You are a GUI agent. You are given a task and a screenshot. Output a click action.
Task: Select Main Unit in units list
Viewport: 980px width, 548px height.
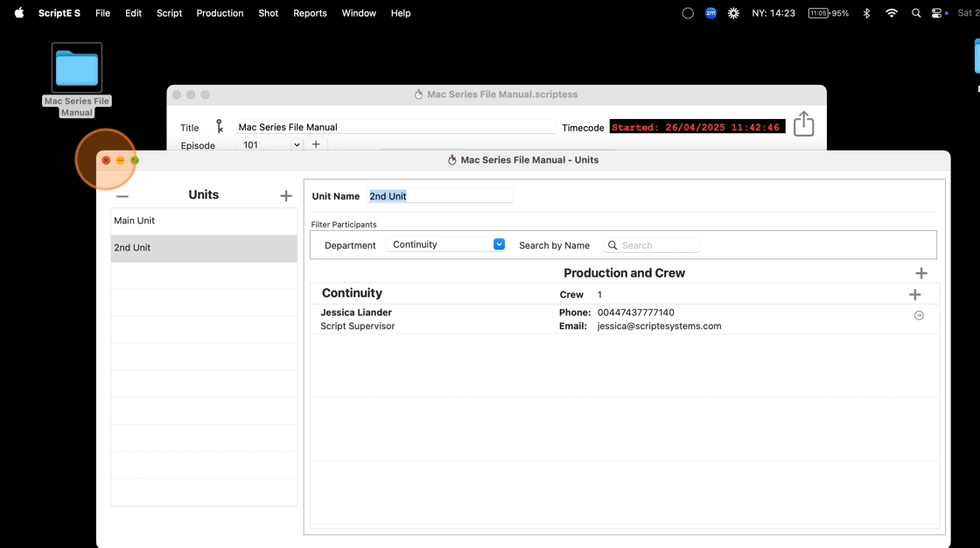[x=203, y=221]
